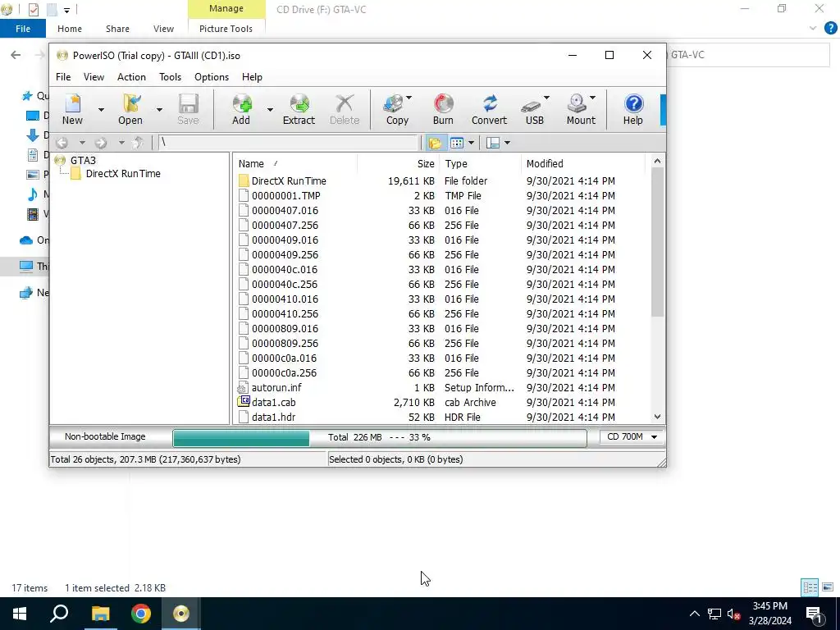
Task: Open the notification center icon
Action: (815, 614)
